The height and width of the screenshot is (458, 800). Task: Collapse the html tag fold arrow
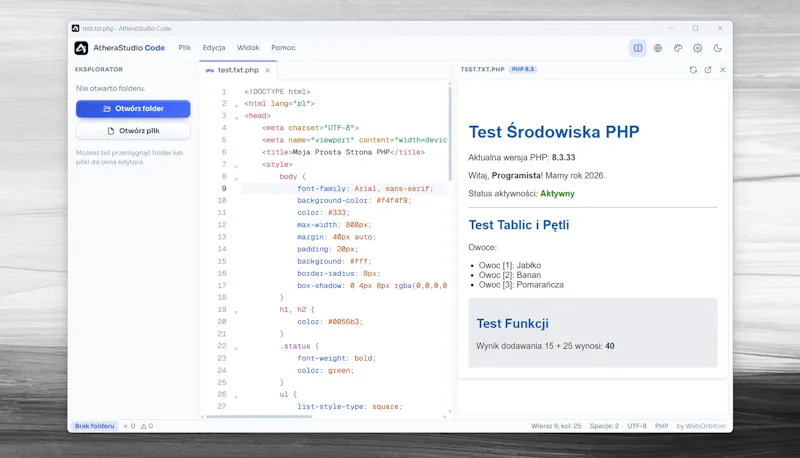(x=236, y=105)
